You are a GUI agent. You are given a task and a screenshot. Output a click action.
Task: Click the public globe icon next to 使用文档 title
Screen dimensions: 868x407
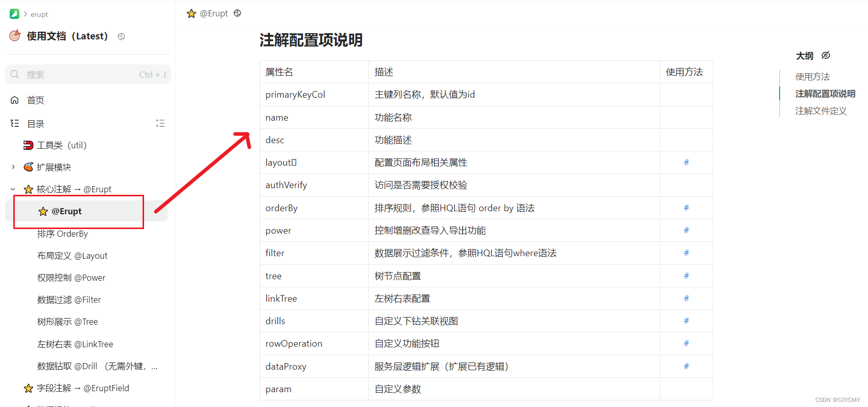click(121, 36)
